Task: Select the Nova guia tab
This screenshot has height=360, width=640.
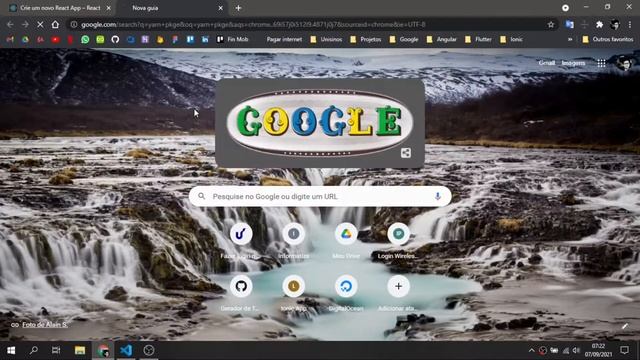Action: [171, 8]
